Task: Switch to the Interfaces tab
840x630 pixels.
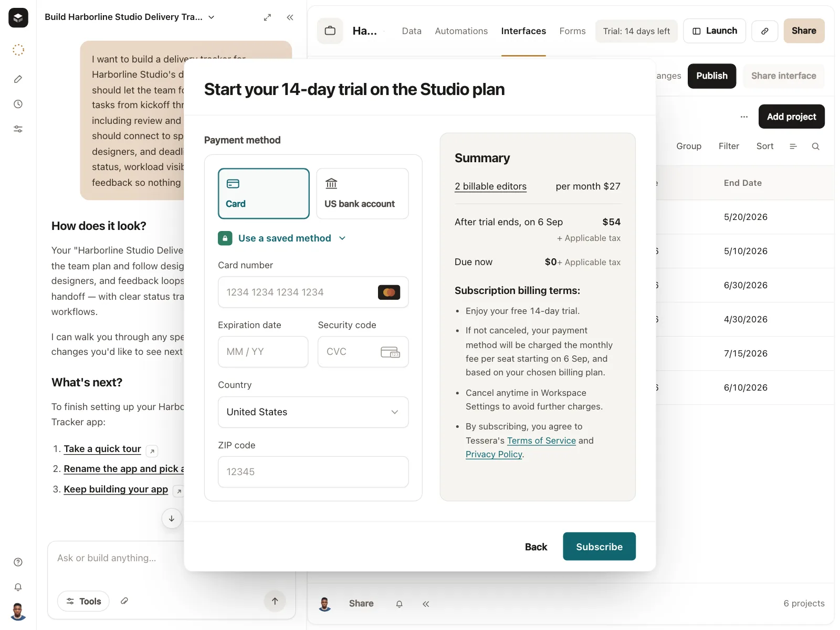Action: (523, 31)
